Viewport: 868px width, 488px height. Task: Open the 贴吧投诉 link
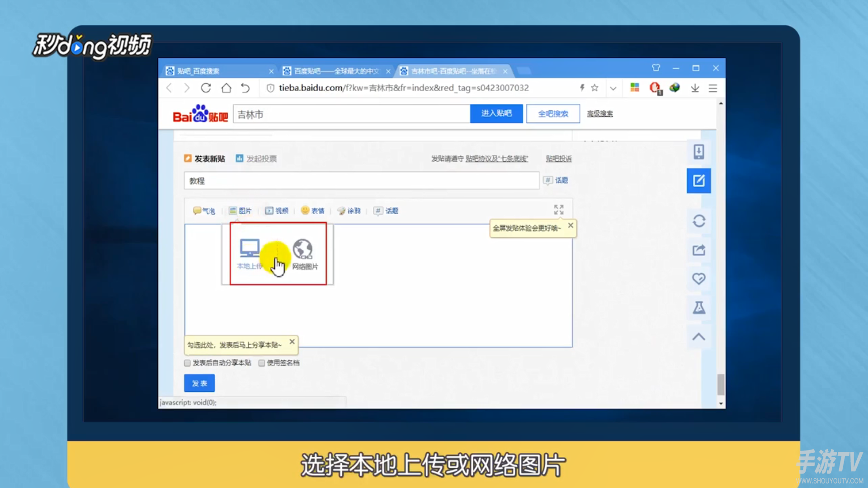coord(559,159)
